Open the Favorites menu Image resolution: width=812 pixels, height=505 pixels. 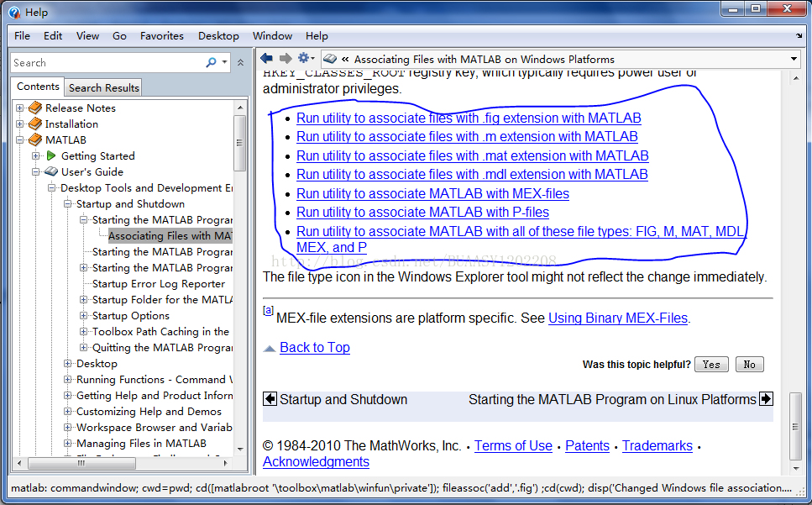[x=161, y=36]
